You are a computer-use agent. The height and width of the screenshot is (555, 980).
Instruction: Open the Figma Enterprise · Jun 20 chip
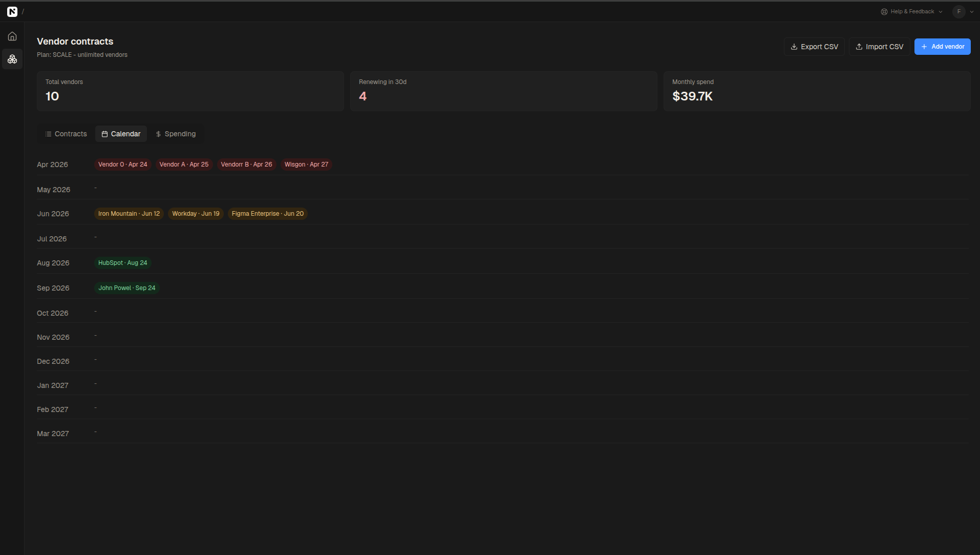pos(267,214)
